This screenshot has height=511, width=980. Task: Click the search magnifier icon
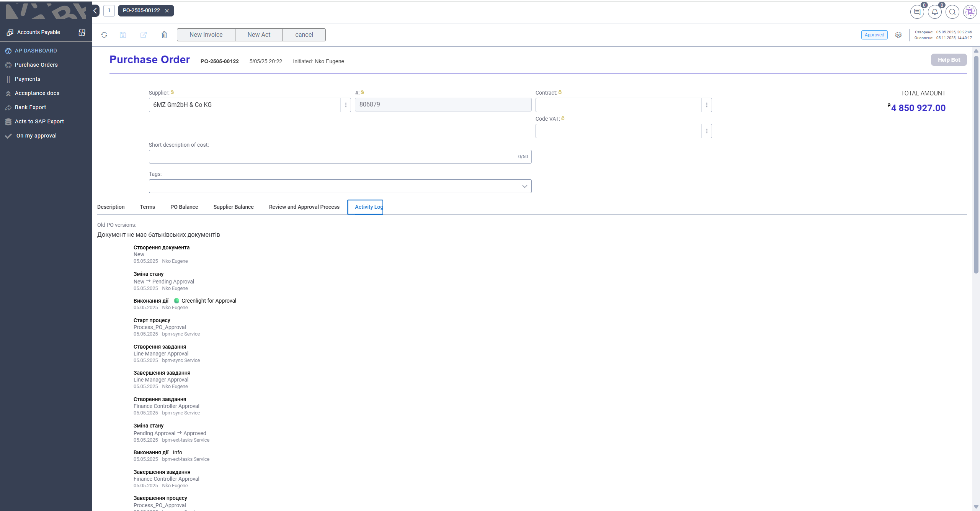(x=952, y=12)
